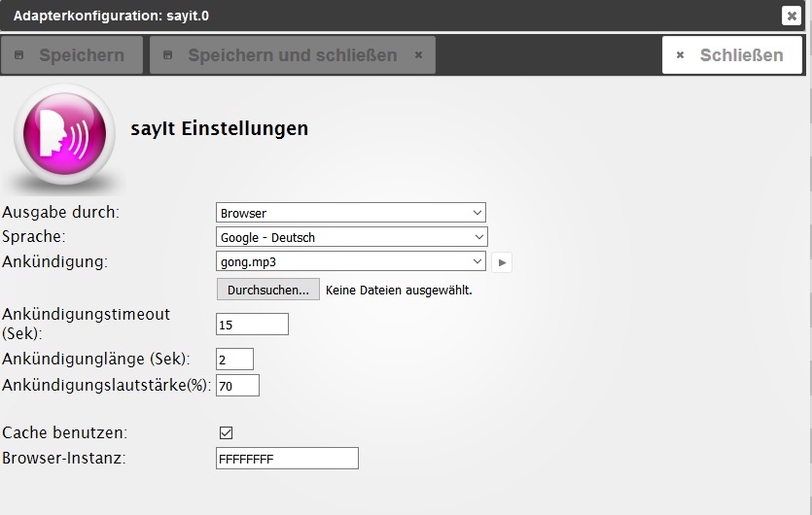The height and width of the screenshot is (515, 812).
Task: Click the x icon on the Schließen button
Action: click(x=681, y=55)
